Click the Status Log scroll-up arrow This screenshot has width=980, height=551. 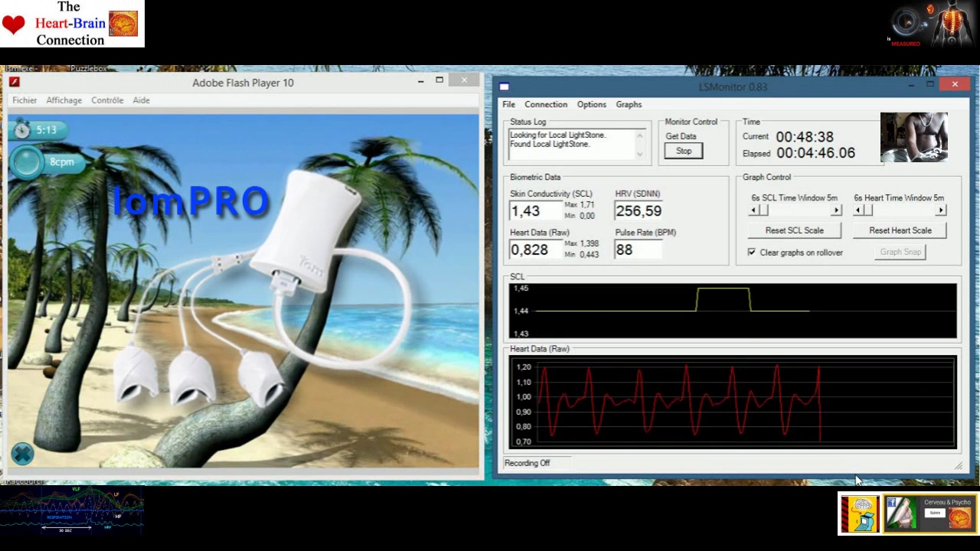point(639,135)
